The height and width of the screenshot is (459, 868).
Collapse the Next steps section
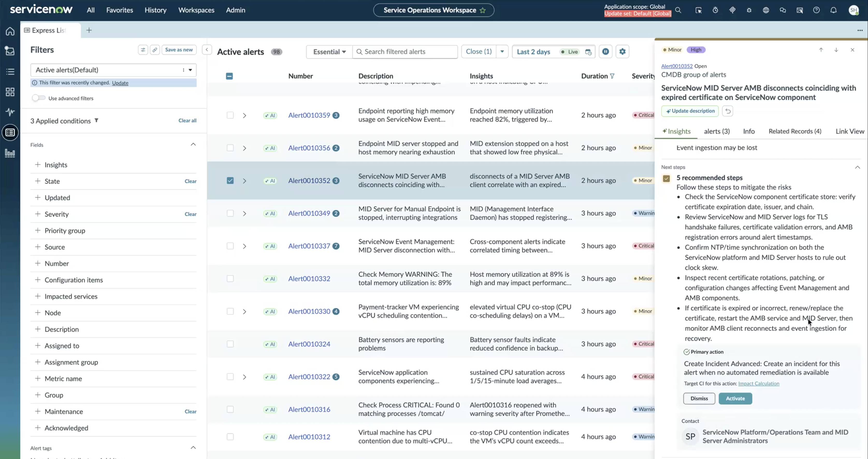pos(858,167)
